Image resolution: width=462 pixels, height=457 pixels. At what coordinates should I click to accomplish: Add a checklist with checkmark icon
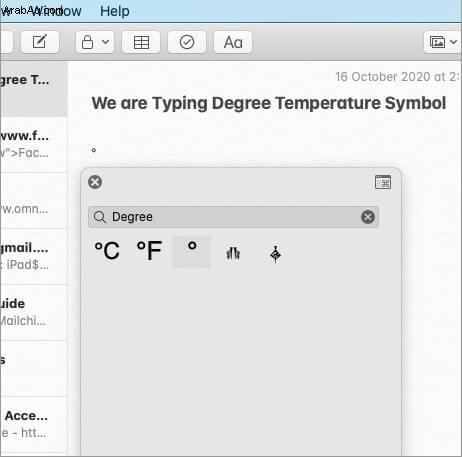[x=187, y=42]
